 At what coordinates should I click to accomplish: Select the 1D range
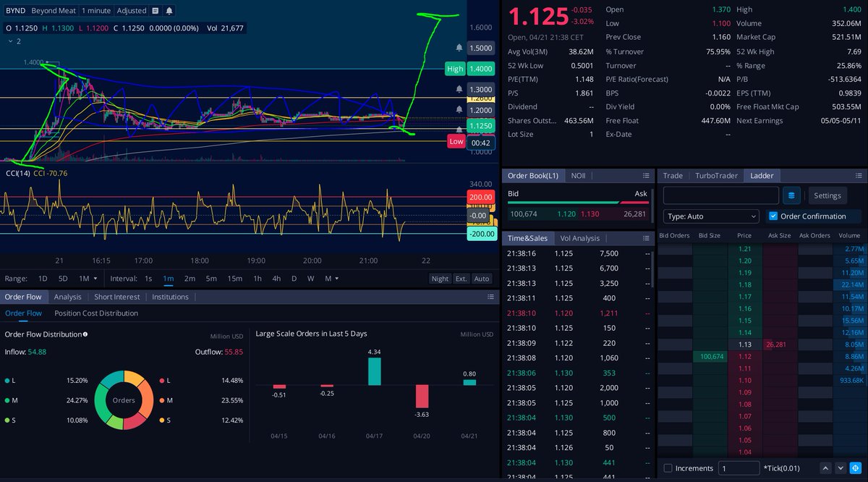(x=43, y=279)
